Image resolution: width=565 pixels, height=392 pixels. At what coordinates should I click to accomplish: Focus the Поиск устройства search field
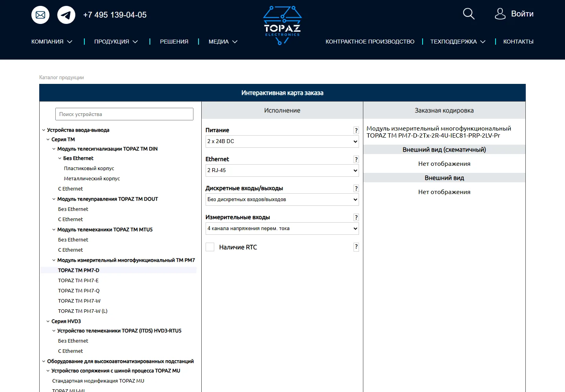(124, 114)
